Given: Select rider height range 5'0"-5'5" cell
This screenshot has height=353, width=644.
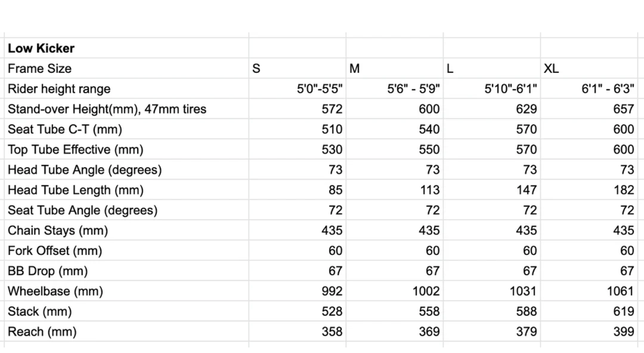Looking at the screenshot, I should [x=320, y=89].
